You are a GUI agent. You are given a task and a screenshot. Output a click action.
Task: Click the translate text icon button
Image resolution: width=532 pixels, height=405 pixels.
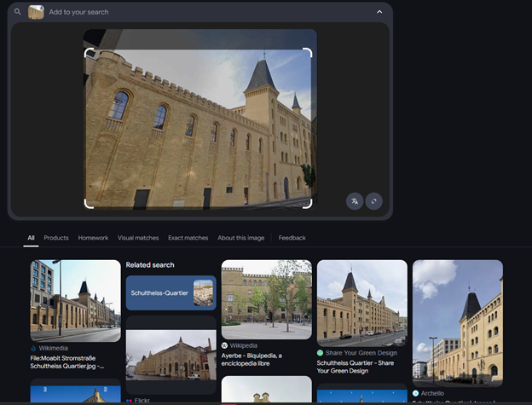tap(355, 201)
